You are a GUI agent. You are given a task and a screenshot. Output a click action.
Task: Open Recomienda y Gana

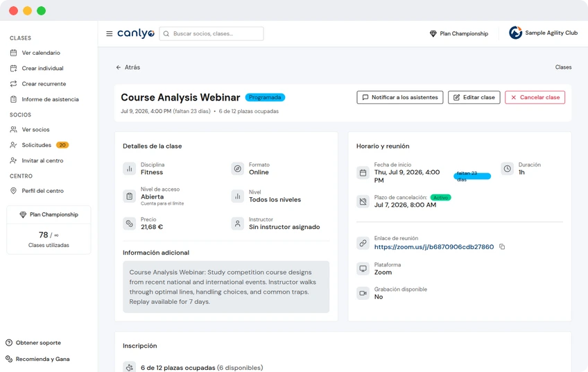tap(42, 360)
